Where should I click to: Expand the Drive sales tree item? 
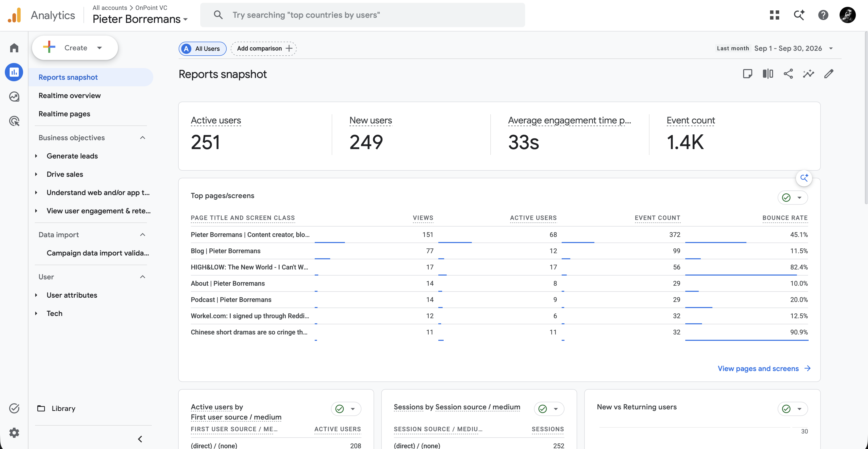pyautogui.click(x=36, y=174)
